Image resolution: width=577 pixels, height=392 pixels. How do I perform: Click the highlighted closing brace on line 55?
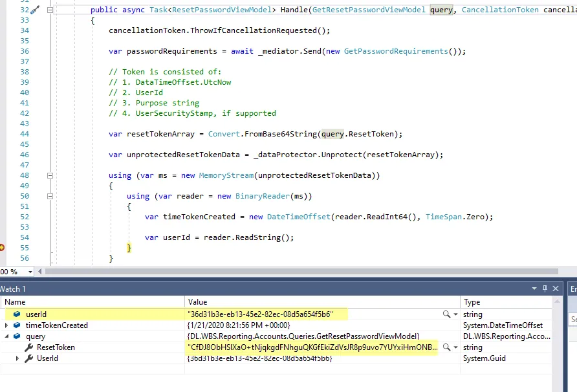click(129, 248)
